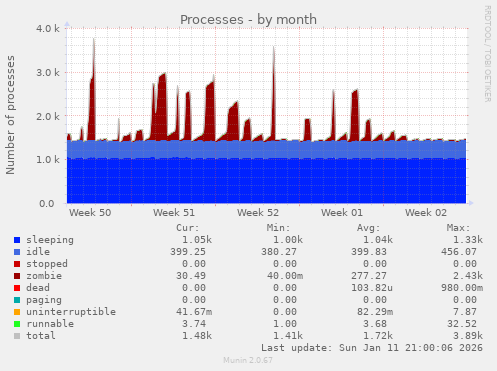
Task: Click the sleeping legend color swatch
Action: (x=17, y=240)
